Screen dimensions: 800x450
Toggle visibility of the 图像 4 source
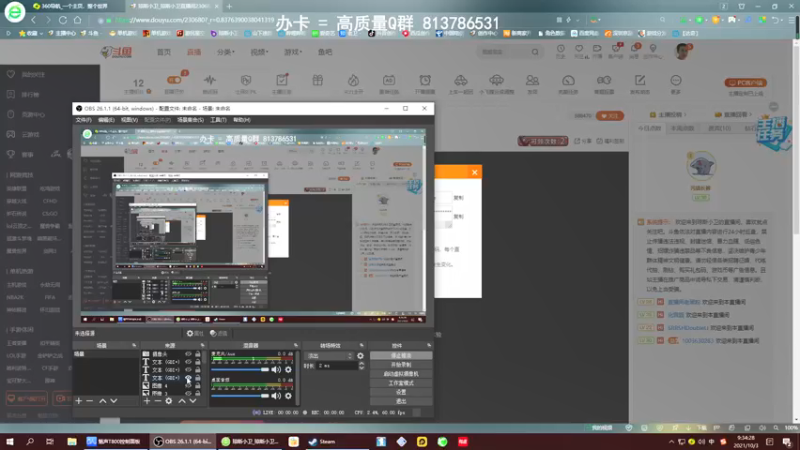188,386
